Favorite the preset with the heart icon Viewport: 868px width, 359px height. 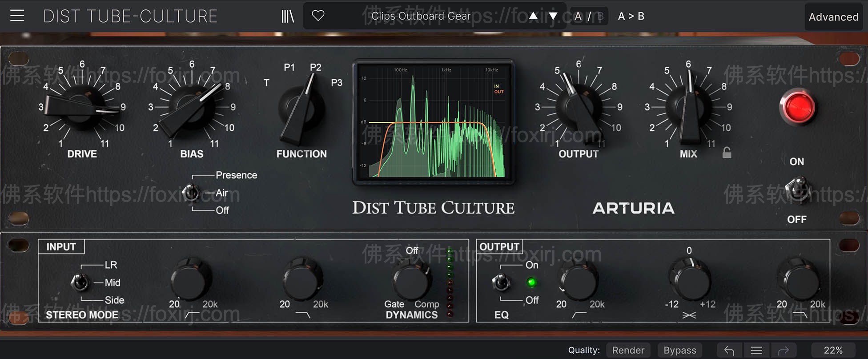click(x=318, y=16)
